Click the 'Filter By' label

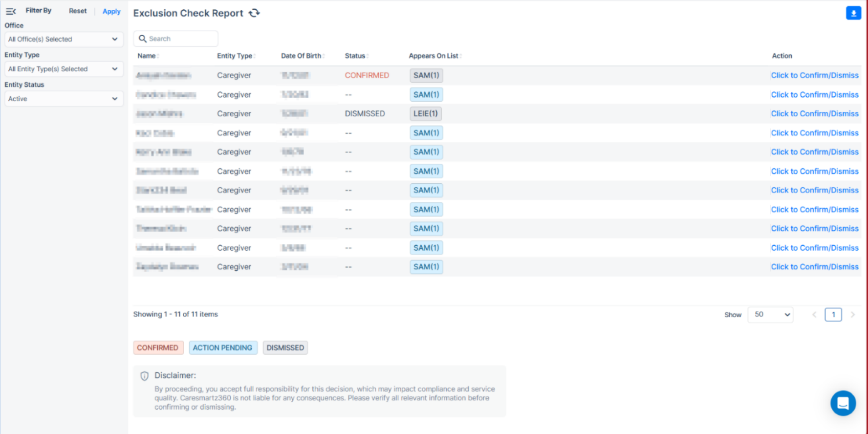point(39,10)
